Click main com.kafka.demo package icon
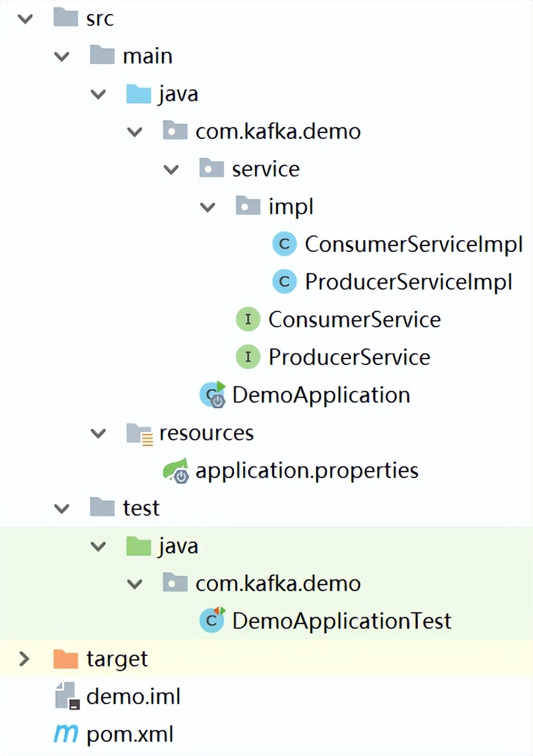The image size is (533, 756). click(175, 131)
